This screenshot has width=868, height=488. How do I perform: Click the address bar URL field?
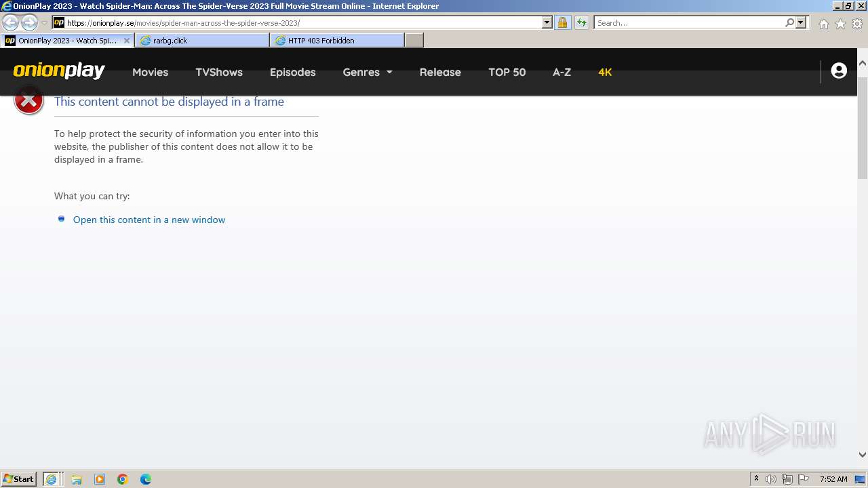(303, 22)
